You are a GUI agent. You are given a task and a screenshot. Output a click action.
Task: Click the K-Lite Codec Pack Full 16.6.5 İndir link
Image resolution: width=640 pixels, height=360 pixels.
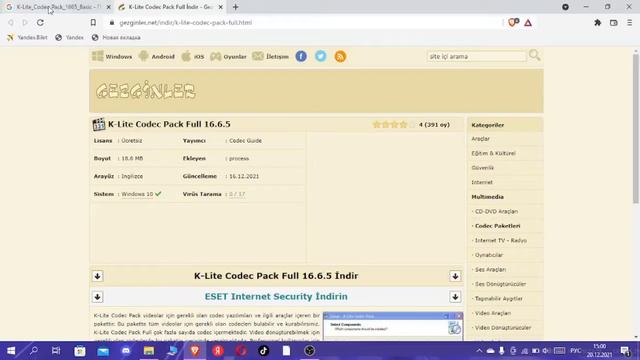tap(276, 276)
